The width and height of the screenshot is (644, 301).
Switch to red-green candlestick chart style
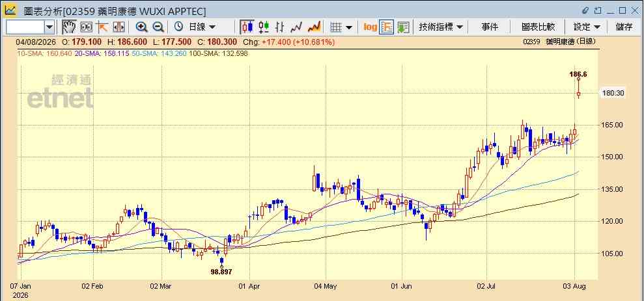click(264, 27)
